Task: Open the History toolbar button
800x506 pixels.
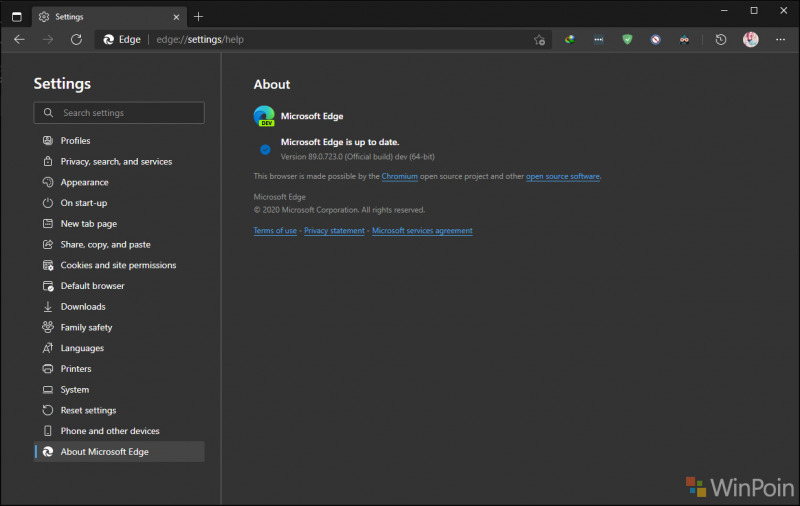Action: (720, 39)
